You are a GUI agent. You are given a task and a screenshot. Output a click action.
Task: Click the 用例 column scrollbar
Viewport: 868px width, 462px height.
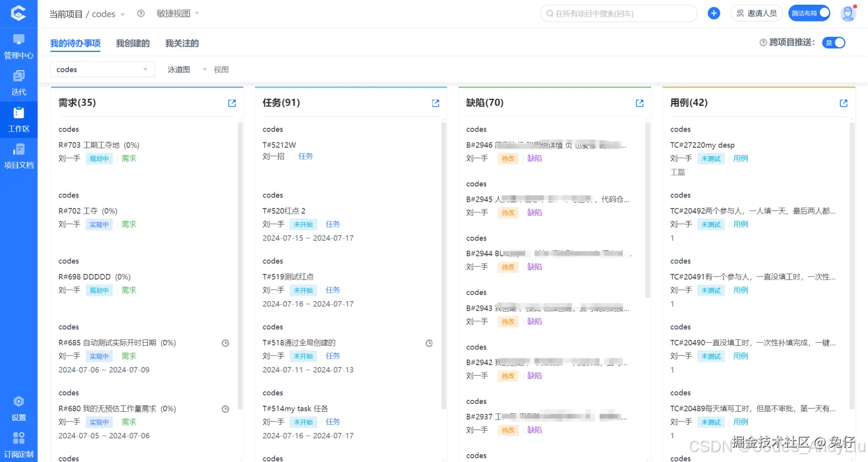(x=852, y=266)
